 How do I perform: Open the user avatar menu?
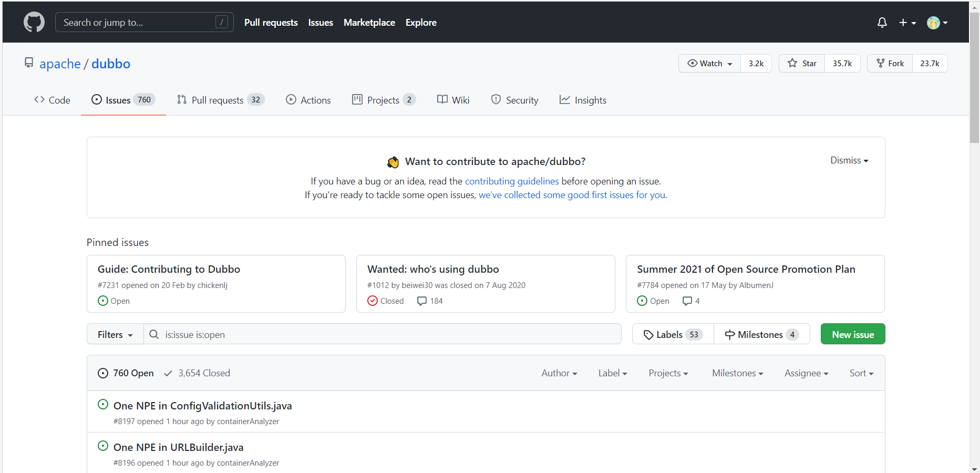click(x=937, y=23)
